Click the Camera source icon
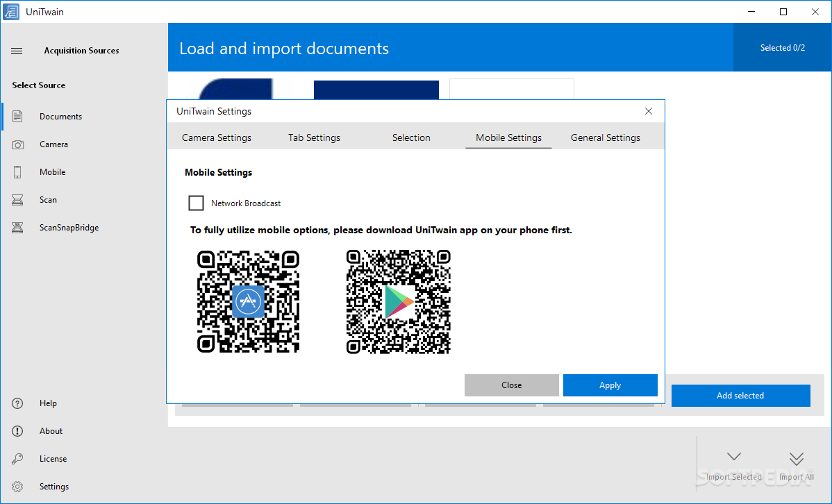 click(x=17, y=144)
